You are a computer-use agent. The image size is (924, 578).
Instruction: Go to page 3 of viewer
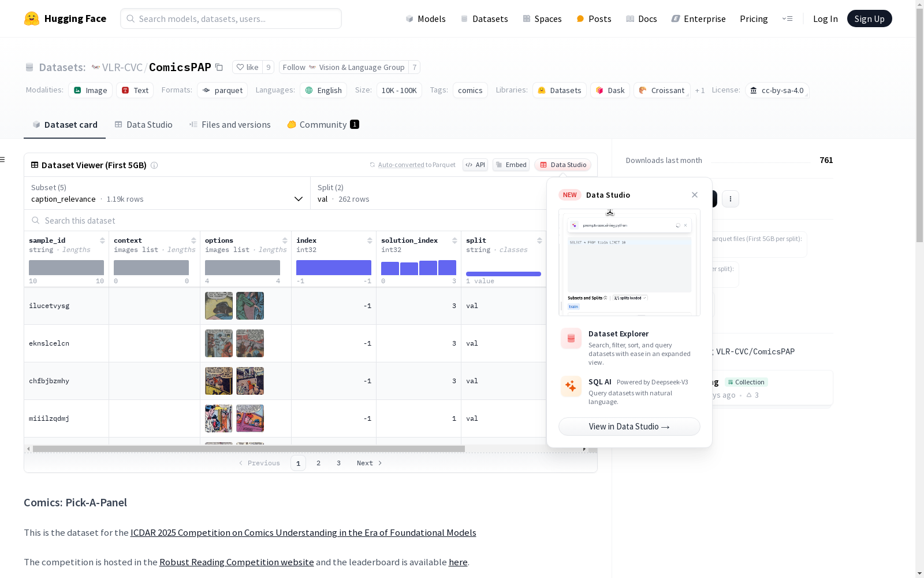338,463
